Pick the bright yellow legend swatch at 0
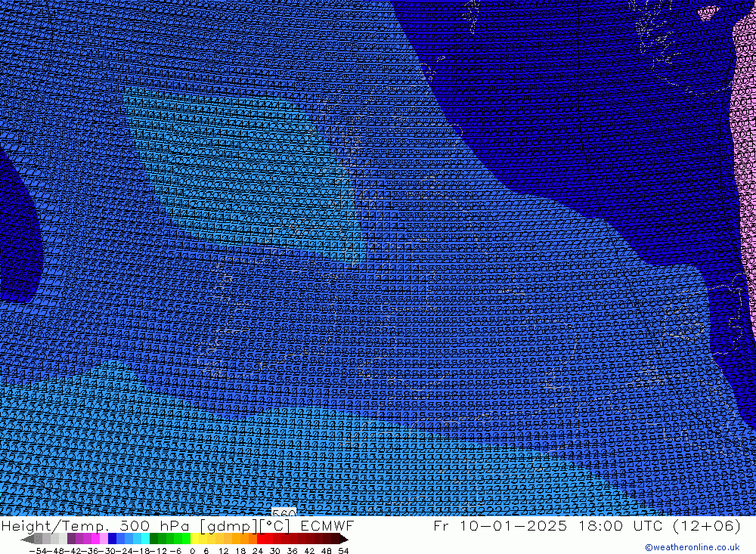The width and height of the screenshot is (756, 554). tap(194, 539)
